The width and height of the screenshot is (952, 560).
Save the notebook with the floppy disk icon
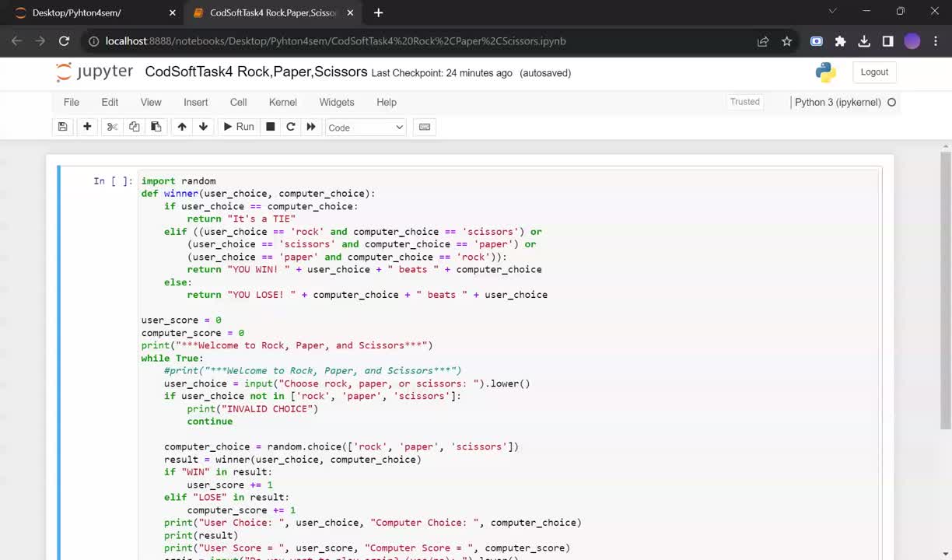coord(63,127)
